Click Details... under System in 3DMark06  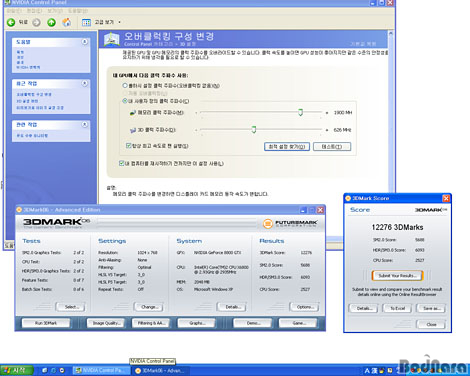(x=232, y=307)
